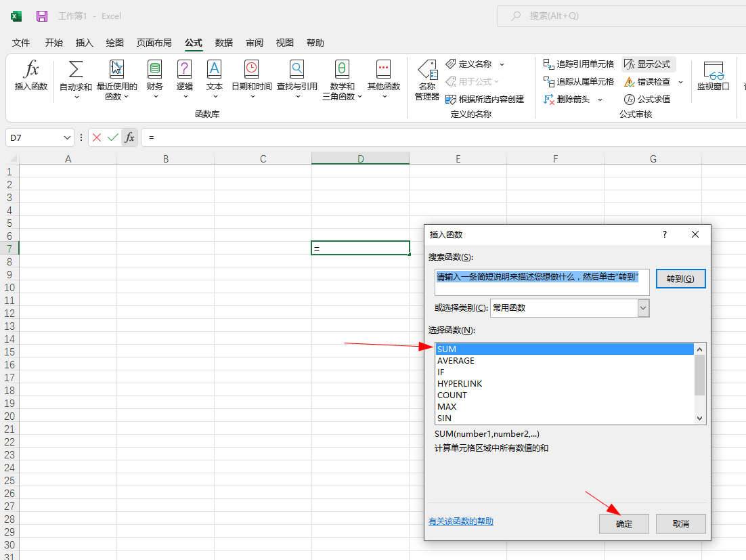
Task: Expand the Name Box dropdown arrow
Action: [x=67, y=137]
